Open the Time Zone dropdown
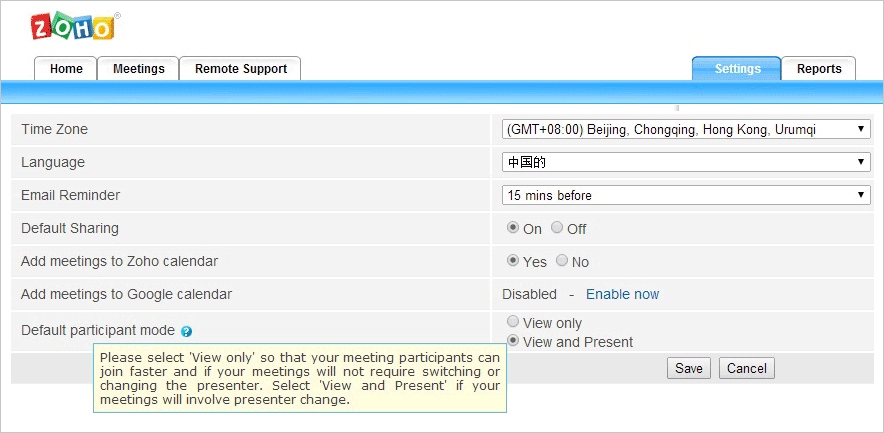The height and width of the screenshot is (433, 884). (x=686, y=129)
